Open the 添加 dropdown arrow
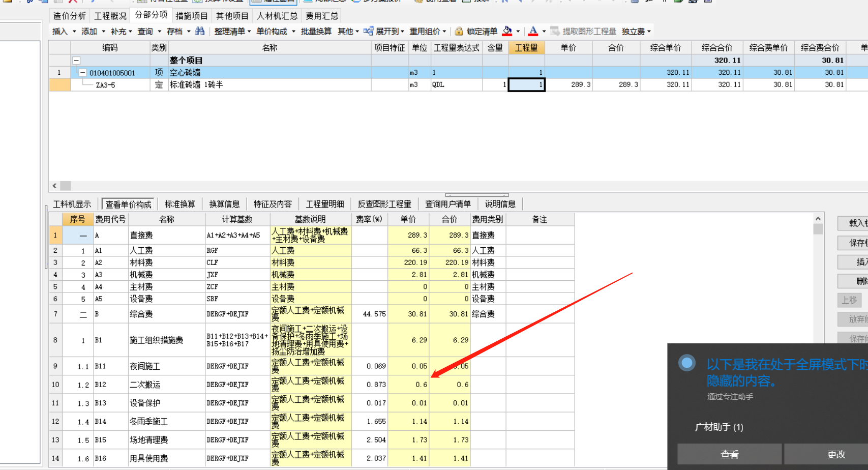 (x=104, y=32)
